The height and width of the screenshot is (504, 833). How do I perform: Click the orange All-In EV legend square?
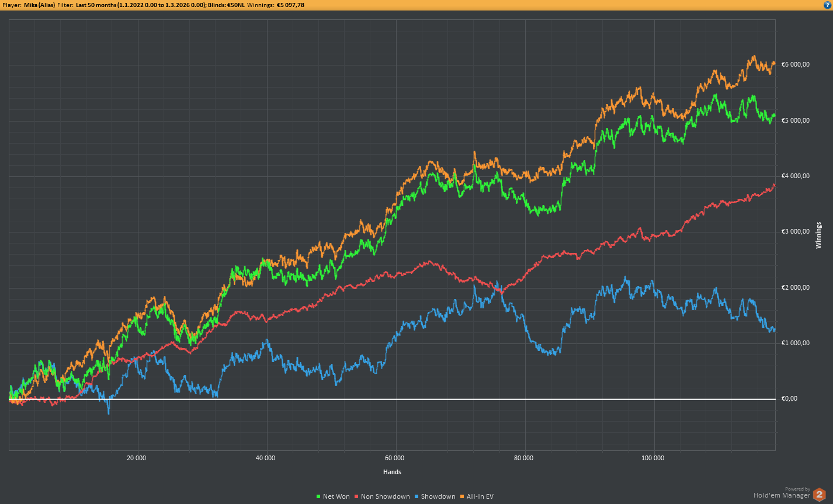click(x=462, y=497)
